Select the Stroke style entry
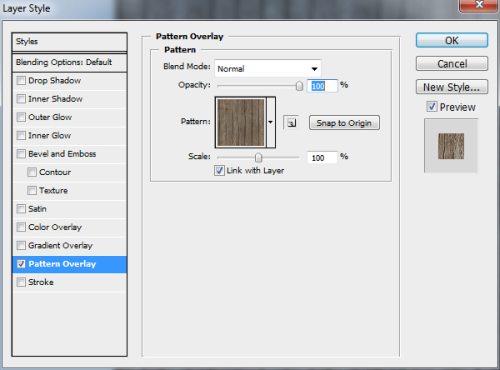The image size is (500, 370). tap(69, 282)
